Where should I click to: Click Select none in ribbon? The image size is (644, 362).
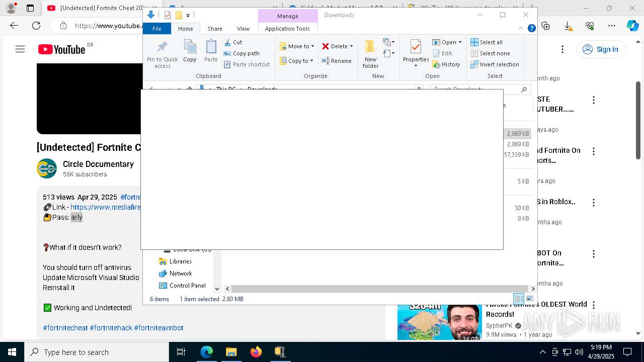pyautogui.click(x=490, y=53)
